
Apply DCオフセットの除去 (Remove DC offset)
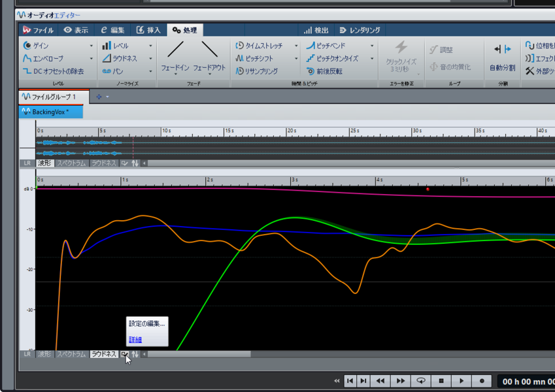pos(54,71)
